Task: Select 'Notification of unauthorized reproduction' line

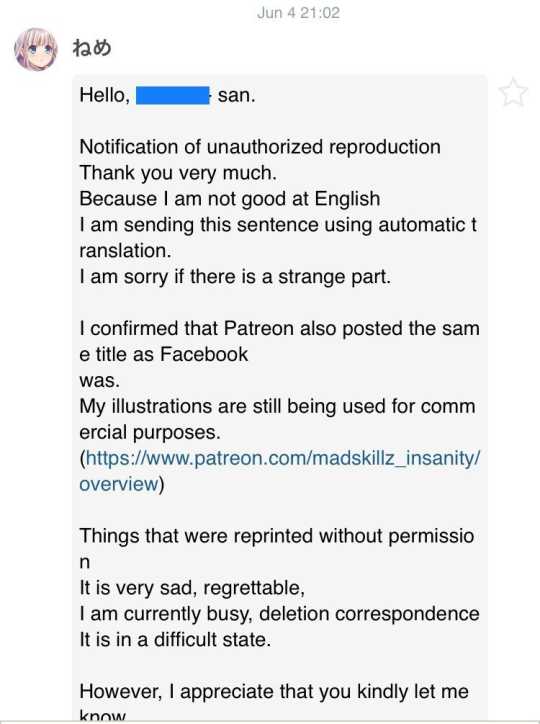Action: pyautogui.click(x=260, y=147)
